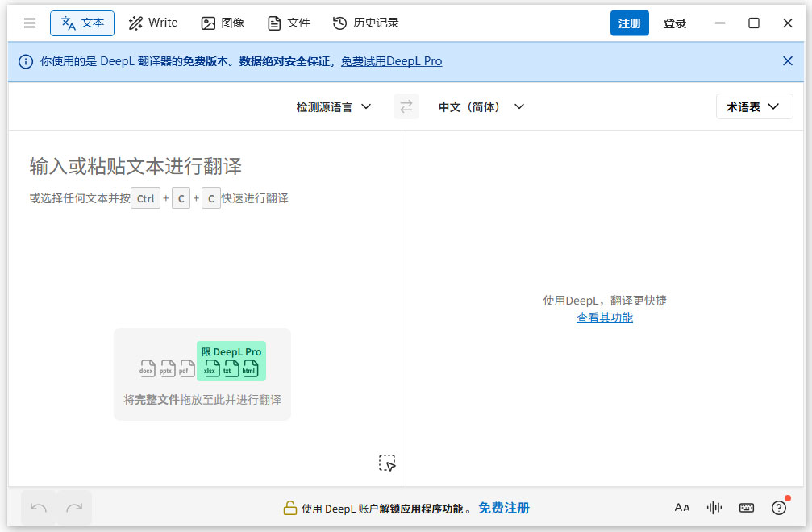Image resolution: width=812 pixels, height=532 pixels.
Task: Expand the 术语表 glossary dropdown
Action: 754,106
